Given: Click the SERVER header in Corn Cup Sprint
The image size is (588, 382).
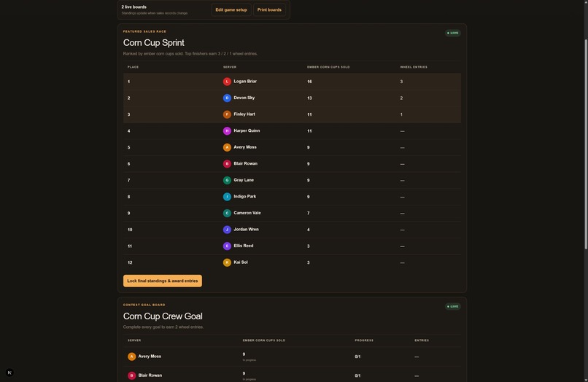Looking at the screenshot, I should pyautogui.click(x=230, y=67).
